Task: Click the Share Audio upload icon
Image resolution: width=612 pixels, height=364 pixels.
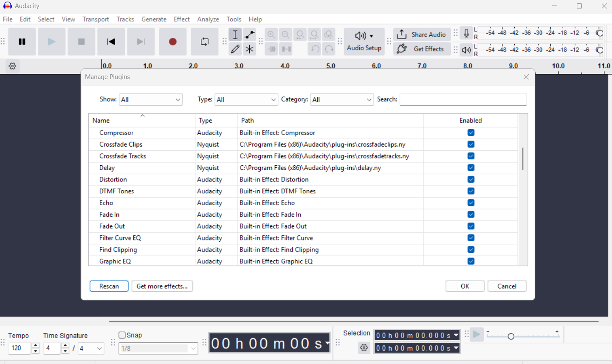Action: pos(402,34)
